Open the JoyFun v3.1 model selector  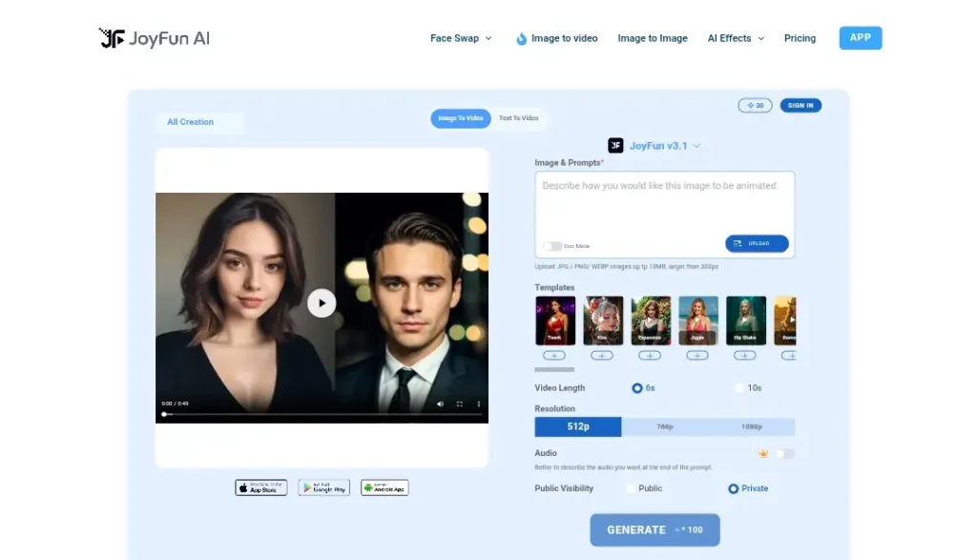(x=655, y=146)
